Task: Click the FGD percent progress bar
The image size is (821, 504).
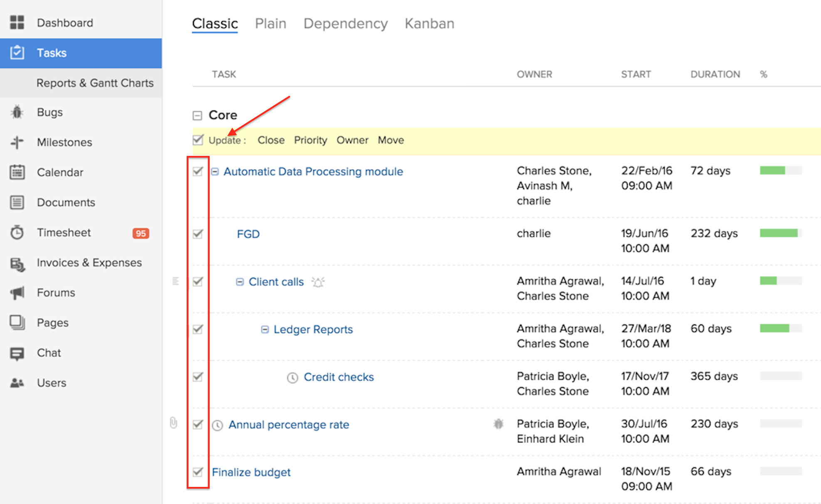Action: pos(780,233)
